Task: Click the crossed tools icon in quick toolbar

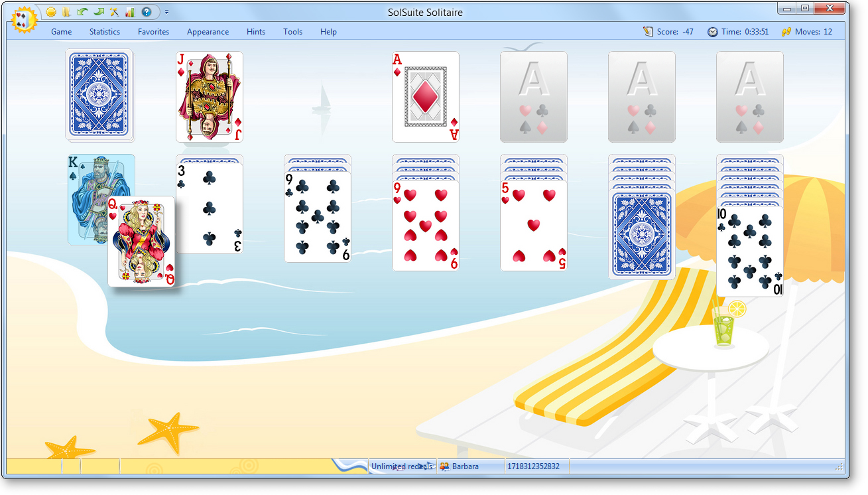Action: click(114, 12)
